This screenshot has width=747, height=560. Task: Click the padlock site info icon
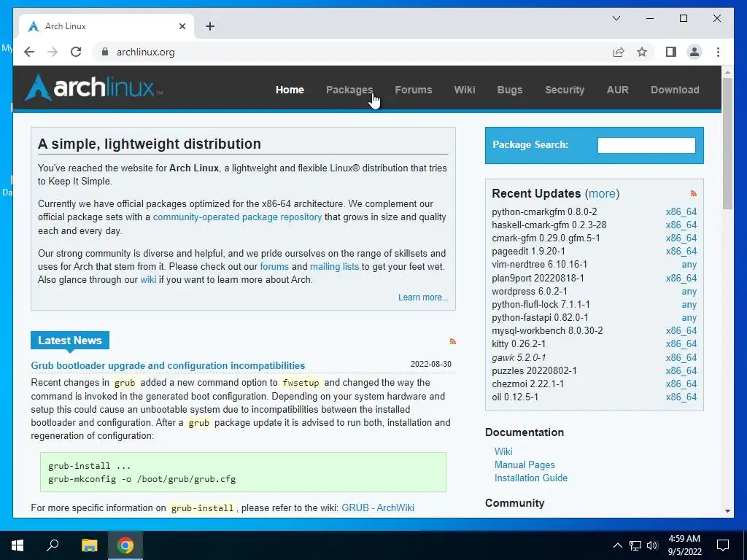(105, 52)
